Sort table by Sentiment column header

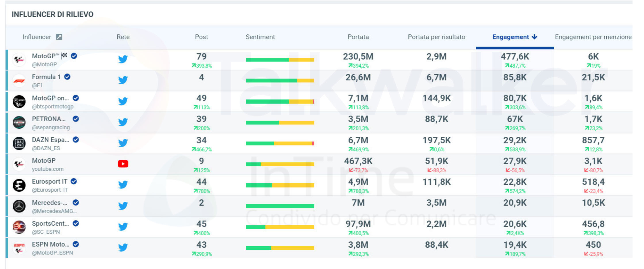[260, 37]
